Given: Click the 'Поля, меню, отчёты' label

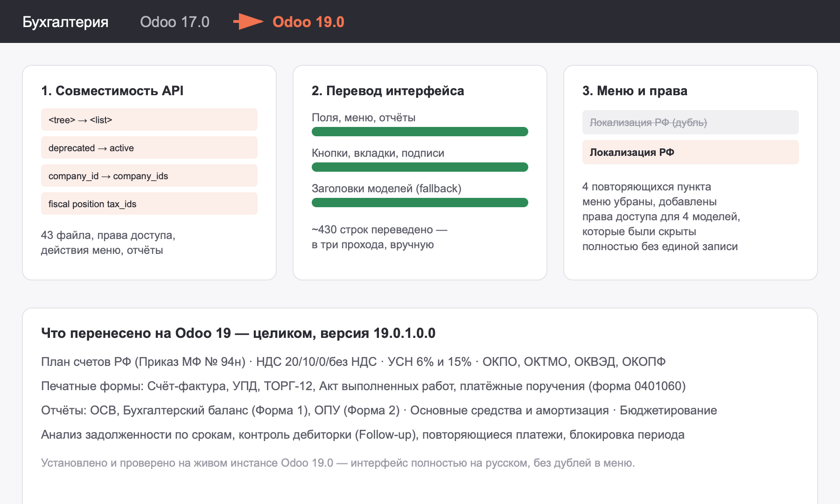Looking at the screenshot, I should click(364, 118).
